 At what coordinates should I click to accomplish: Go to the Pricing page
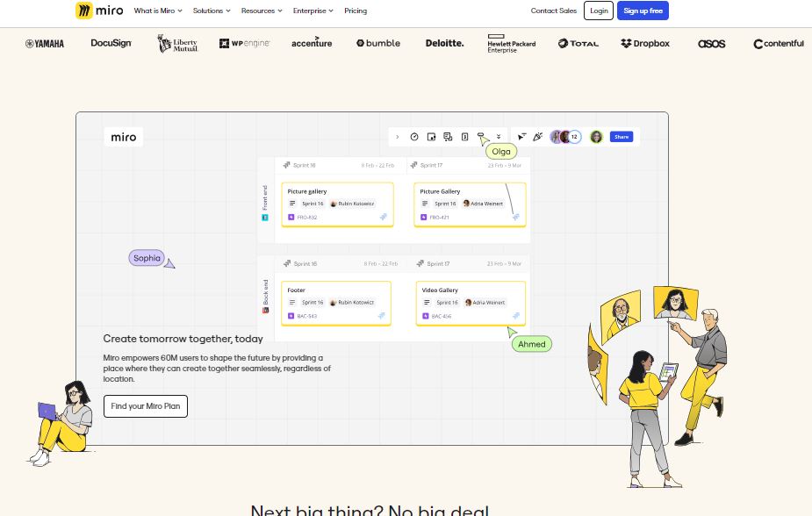356,11
